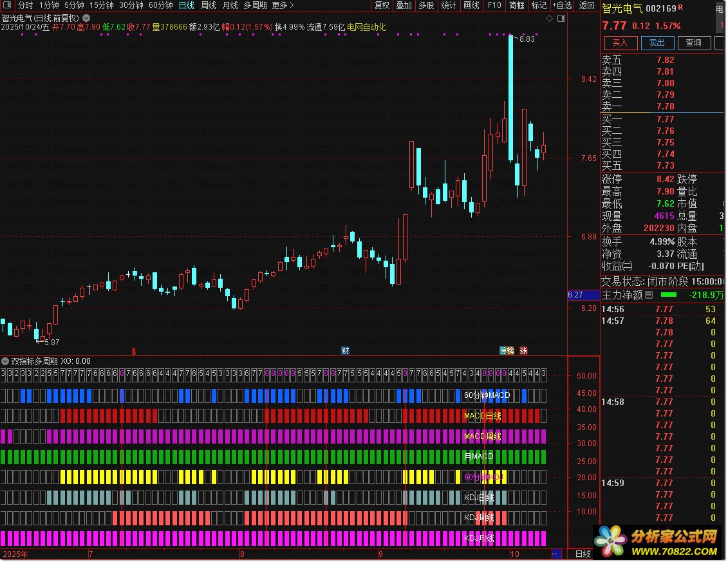728x562 pixels.
Task: Click the diamond icon above the chart
Action: click(x=549, y=18)
